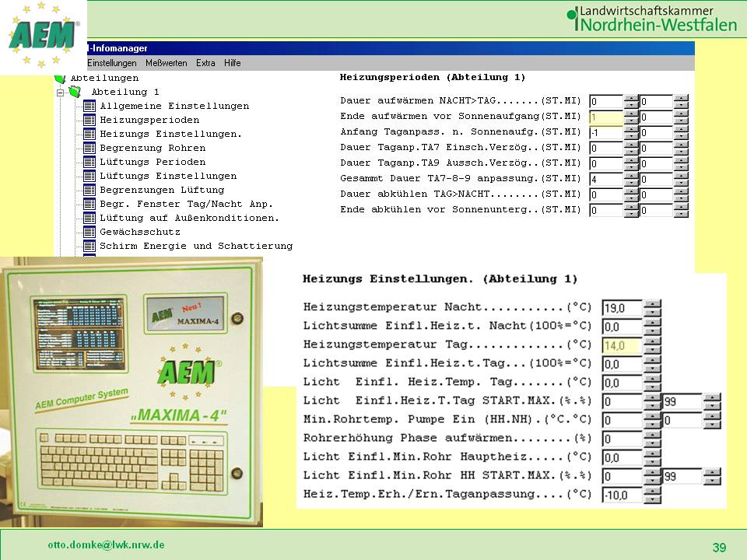Click the Lüftungs Perioden list icon
The height and width of the screenshot is (560, 747).
(x=89, y=162)
